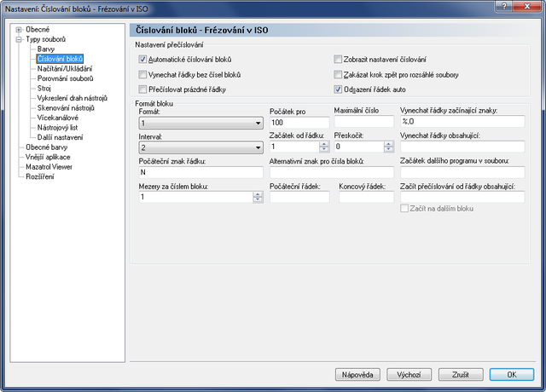Select Nástrojový list tree item

tap(57, 127)
